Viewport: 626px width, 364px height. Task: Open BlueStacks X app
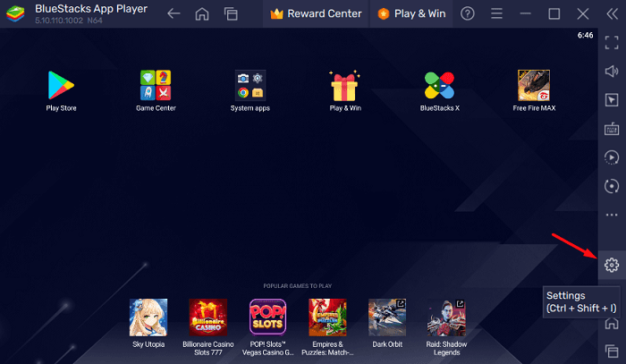click(440, 86)
